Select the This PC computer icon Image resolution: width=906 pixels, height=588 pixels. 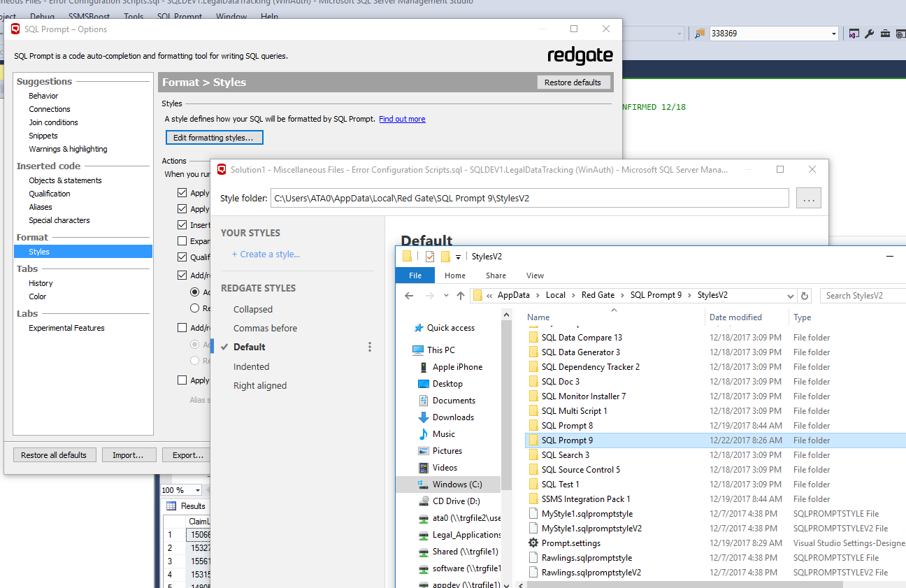(418, 350)
